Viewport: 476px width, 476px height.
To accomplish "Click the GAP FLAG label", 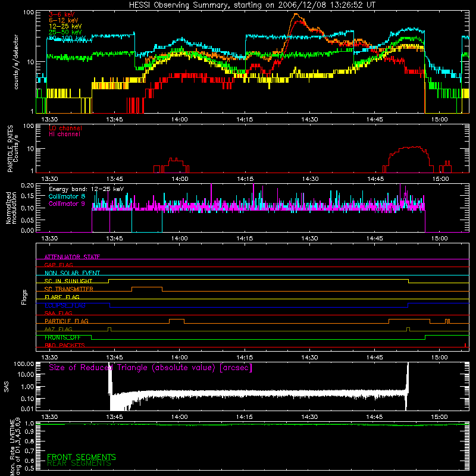I will [58, 265].
